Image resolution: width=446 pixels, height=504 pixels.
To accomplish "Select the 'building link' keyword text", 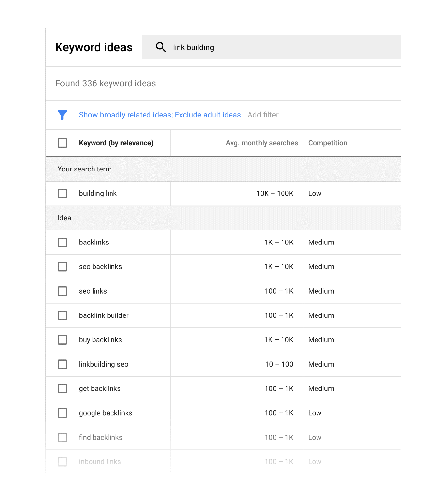I will tap(98, 193).
